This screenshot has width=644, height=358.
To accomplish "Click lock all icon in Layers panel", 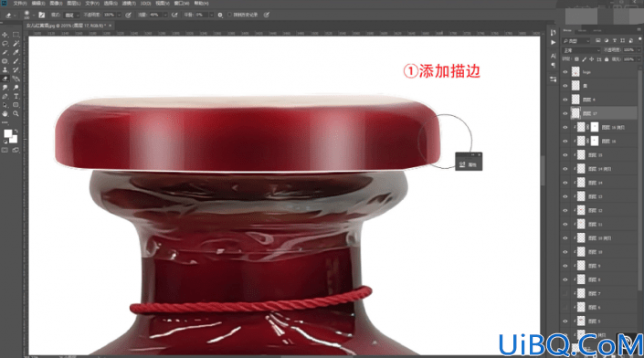I will [x=607, y=59].
